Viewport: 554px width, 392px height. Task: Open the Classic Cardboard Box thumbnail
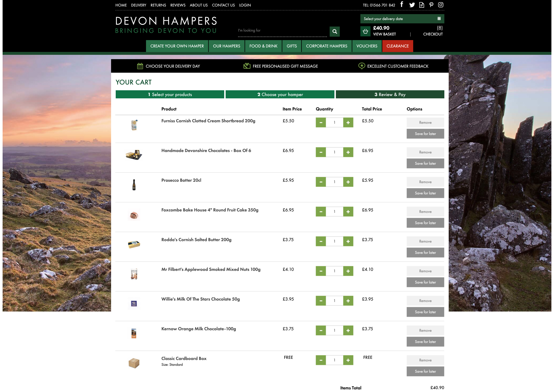(134, 363)
